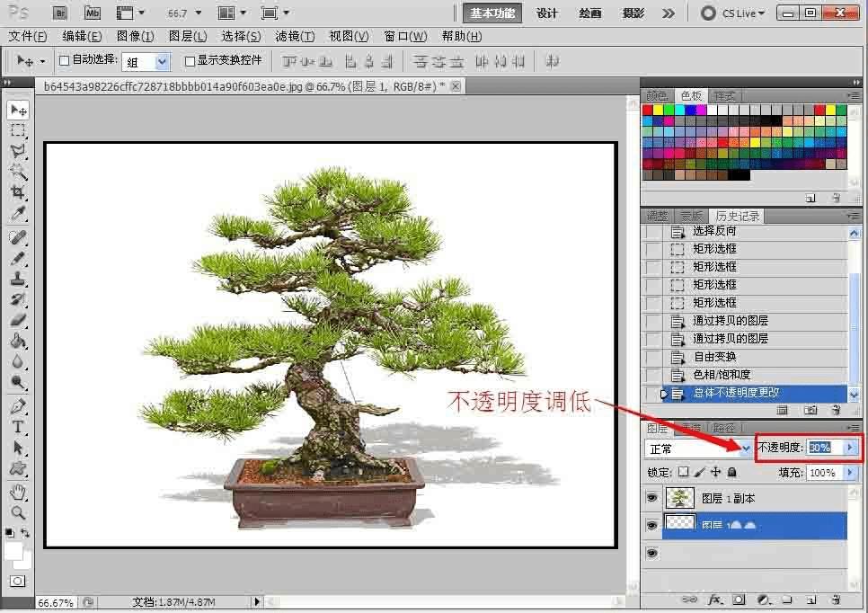Open the 不透明度 slider arrow
868x613 pixels.
(850, 448)
